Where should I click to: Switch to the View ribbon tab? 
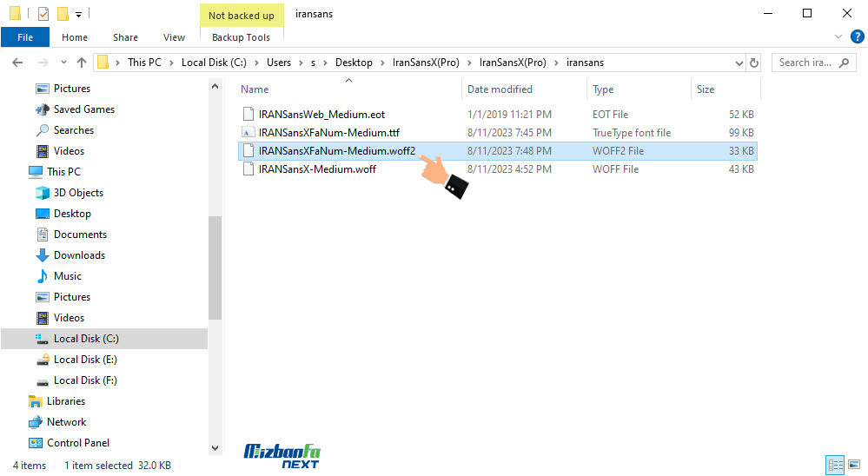pyautogui.click(x=174, y=37)
